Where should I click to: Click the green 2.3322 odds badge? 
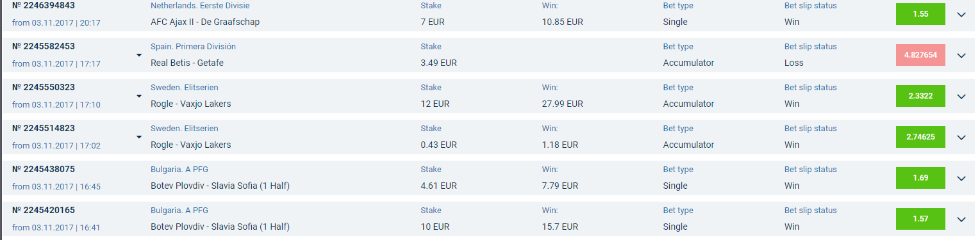click(x=920, y=96)
